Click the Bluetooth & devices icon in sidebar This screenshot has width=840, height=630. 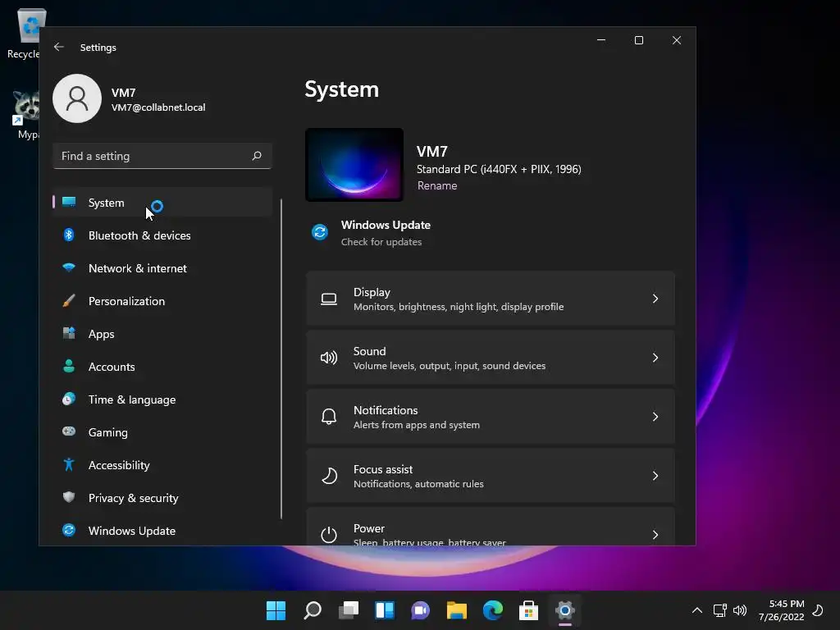click(69, 235)
